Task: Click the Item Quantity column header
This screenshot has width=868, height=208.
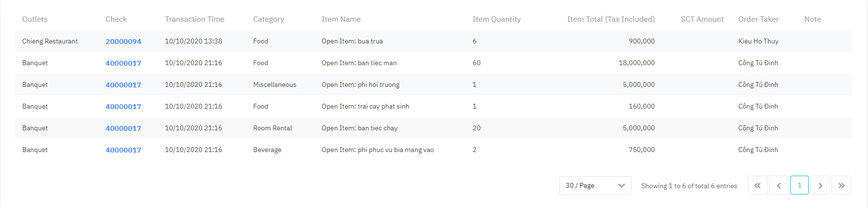Action: (x=496, y=19)
